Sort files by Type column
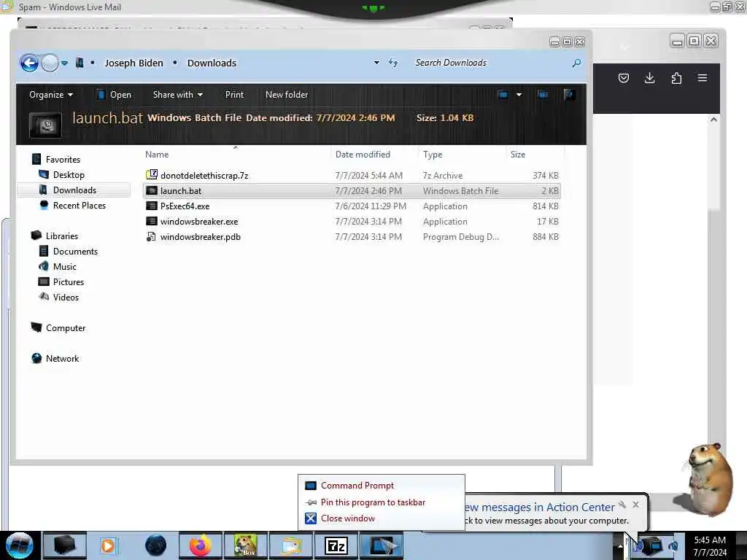 (433, 155)
